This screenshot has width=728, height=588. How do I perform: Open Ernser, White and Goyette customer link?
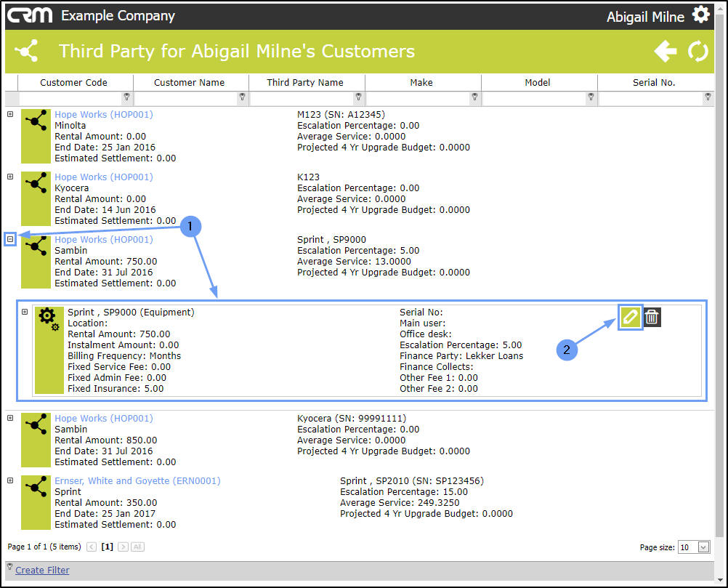[137, 480]
